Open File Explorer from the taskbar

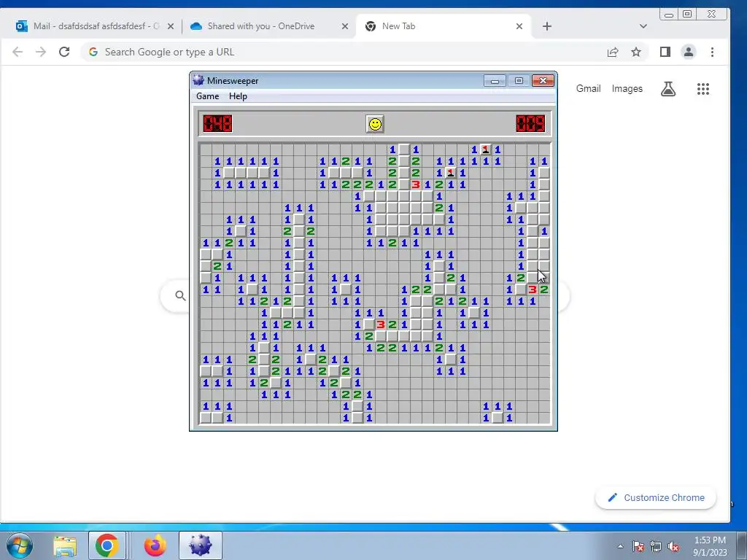(65, 546)
